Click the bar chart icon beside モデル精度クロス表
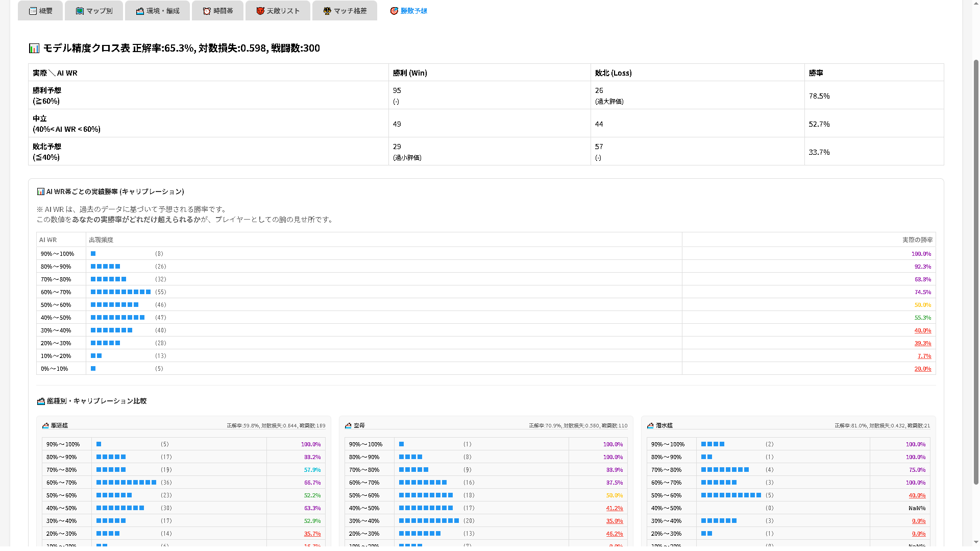 tap(34, 49)
